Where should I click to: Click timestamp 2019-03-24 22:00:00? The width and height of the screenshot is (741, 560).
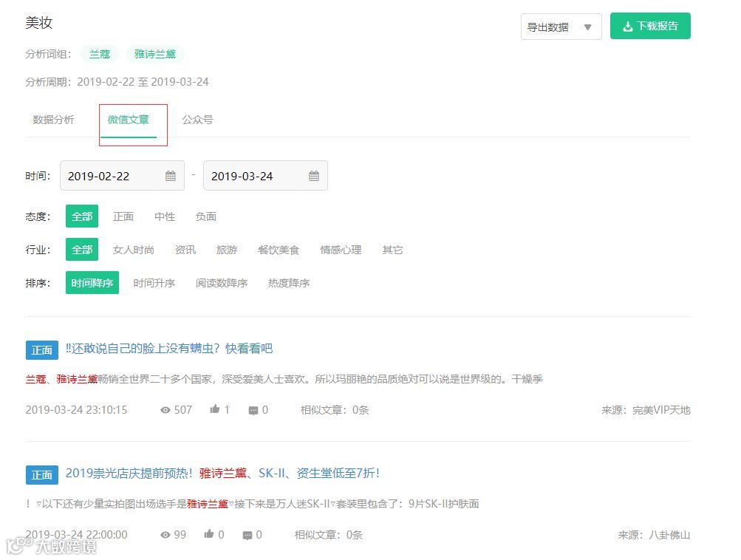[77, 535]
